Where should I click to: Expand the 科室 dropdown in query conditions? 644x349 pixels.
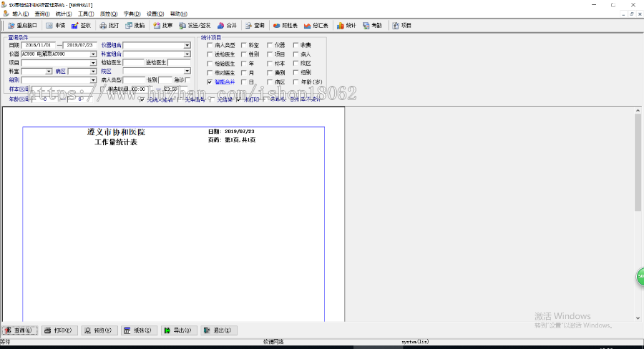49,72
